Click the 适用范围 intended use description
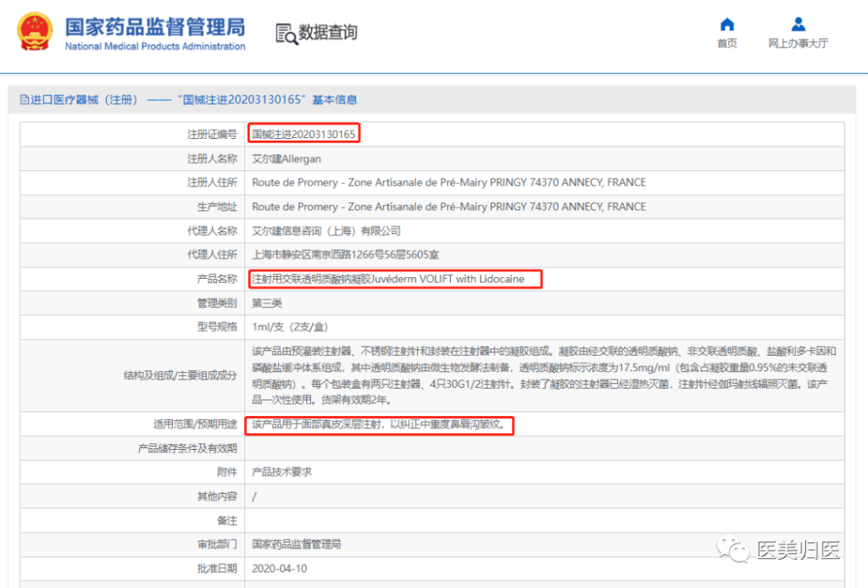 click(x=379, y=424)
